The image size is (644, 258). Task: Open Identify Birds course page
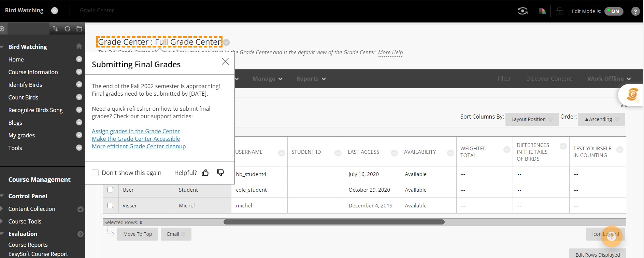[25, 85]
